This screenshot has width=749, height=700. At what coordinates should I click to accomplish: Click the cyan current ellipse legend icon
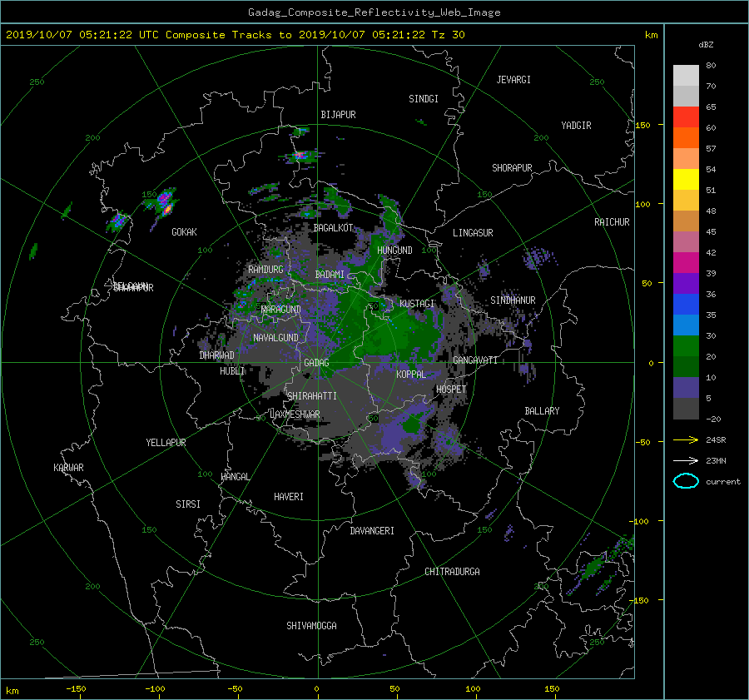point(686,481)
